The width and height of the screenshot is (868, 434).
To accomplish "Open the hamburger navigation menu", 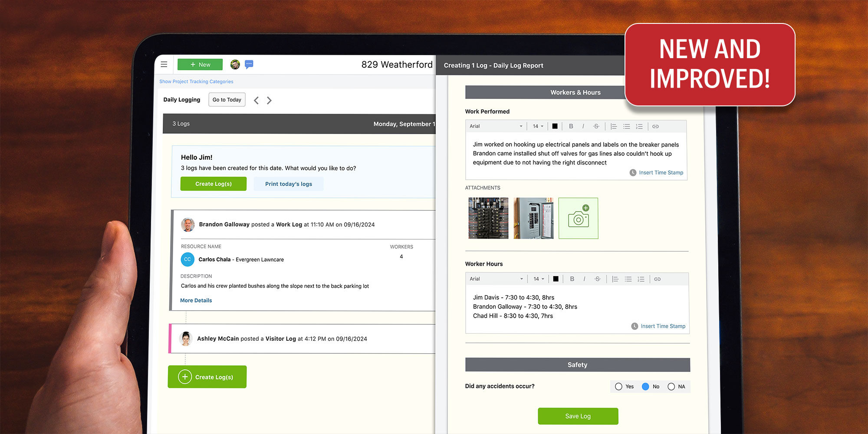I will (x=164, y=64).
